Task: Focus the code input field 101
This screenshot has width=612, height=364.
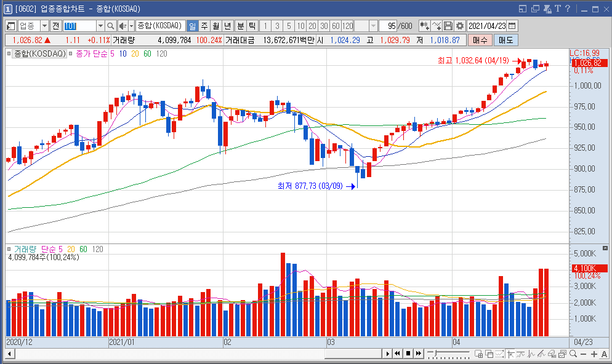Action: point(79,26)
